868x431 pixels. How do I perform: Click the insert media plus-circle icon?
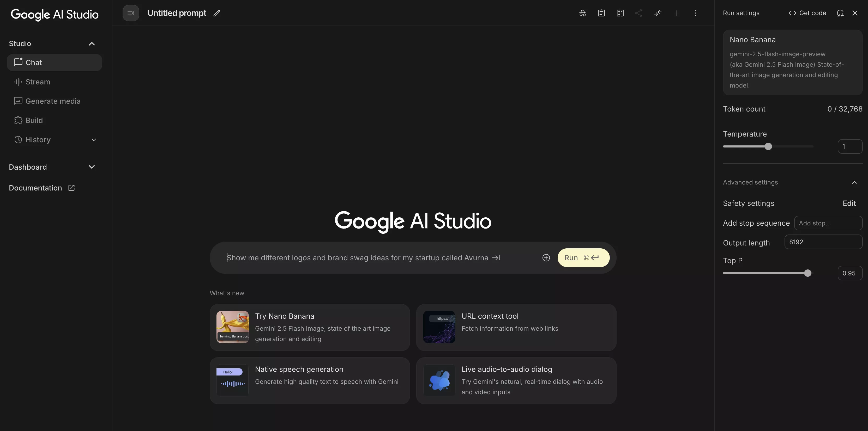pyautogui.click(x=546, y=258)
